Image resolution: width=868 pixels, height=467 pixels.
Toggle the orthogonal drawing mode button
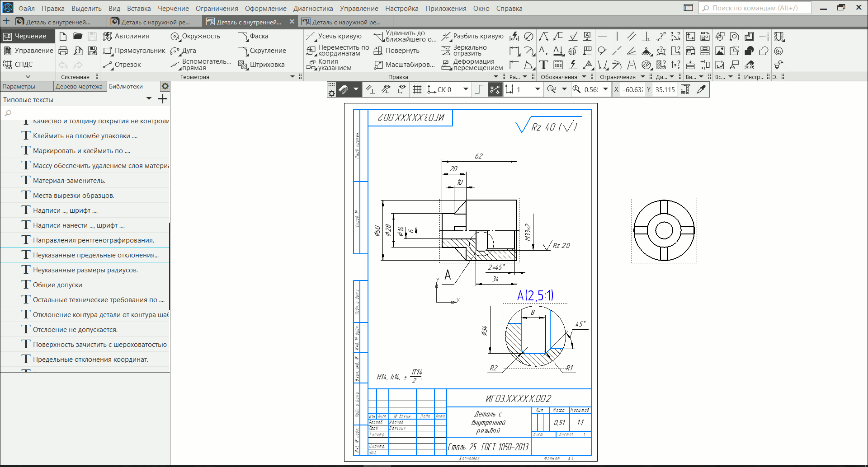point(479,89)
